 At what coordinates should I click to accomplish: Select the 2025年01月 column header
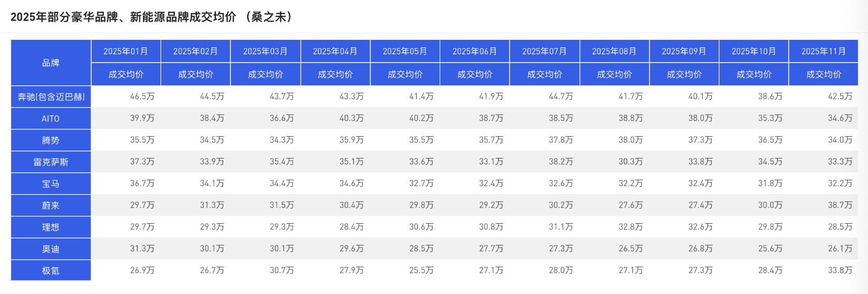tap(126, 51)
